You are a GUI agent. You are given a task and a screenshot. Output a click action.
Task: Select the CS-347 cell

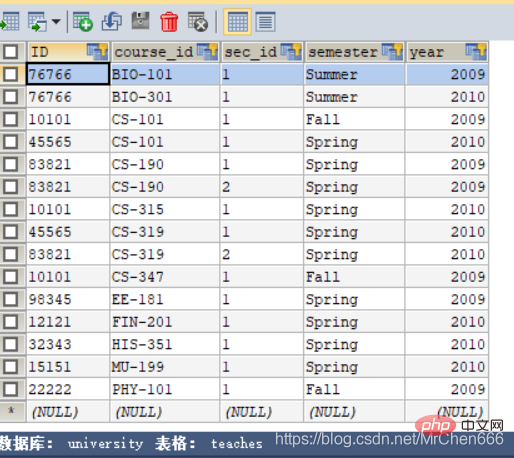click(x=165, y=277)
